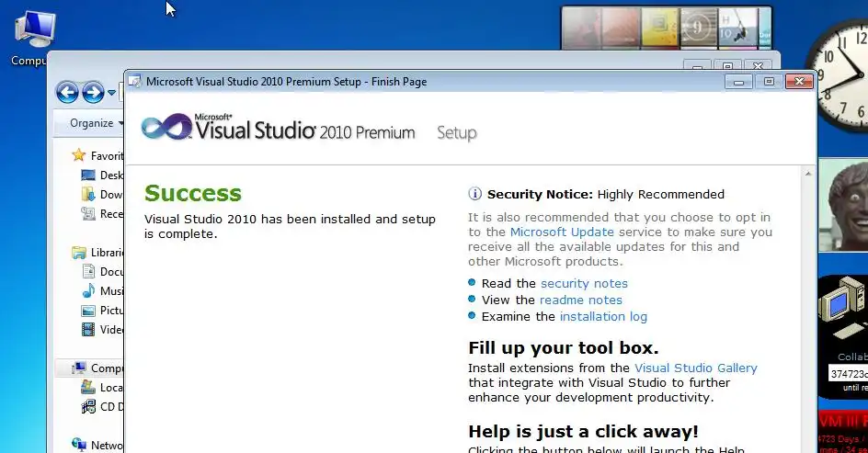This screenshot has width=868, height=453.
Task: Select Pictures library icon in Explorer
Action: (x=88, y=311)
